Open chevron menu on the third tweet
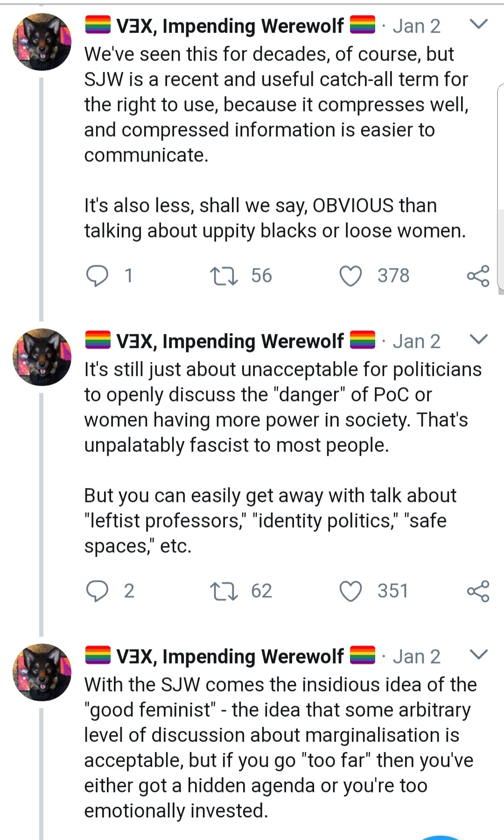The height and width of the screenshot is (840, 504). [478, 654]
